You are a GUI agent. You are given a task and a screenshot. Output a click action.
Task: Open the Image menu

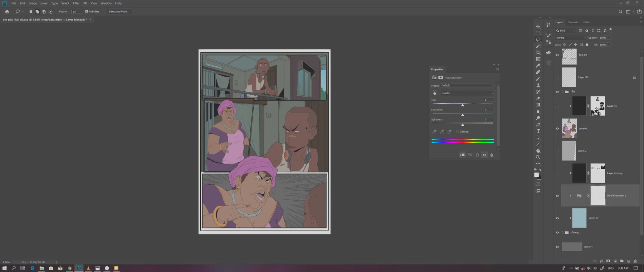tap(33, 3)
